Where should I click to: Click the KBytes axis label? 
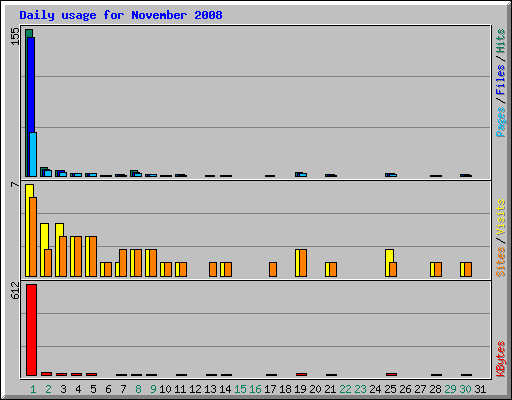click(x=500, y=359)
